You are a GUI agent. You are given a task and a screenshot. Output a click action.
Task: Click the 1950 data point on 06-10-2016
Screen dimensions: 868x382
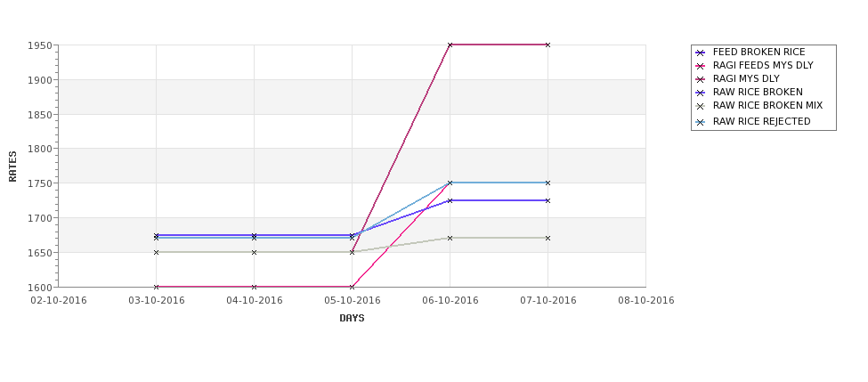point(450,45)
